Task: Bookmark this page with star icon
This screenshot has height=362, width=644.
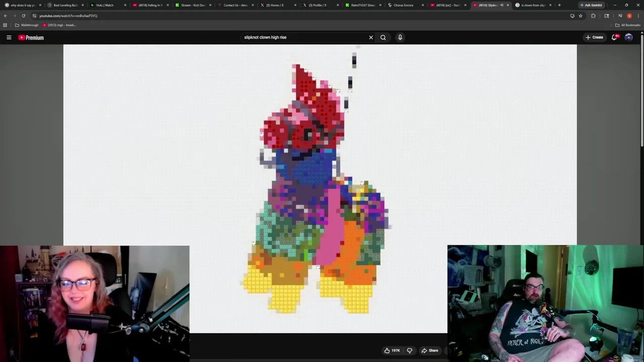Action: pyautogui.click(x=581, y=16)
